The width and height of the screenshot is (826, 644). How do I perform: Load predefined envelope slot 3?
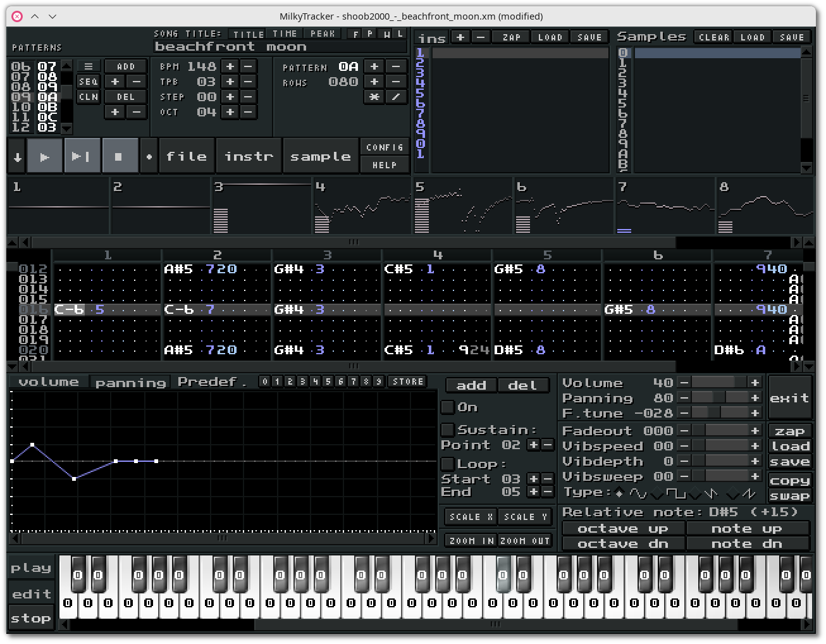click(x=302, y=381)
